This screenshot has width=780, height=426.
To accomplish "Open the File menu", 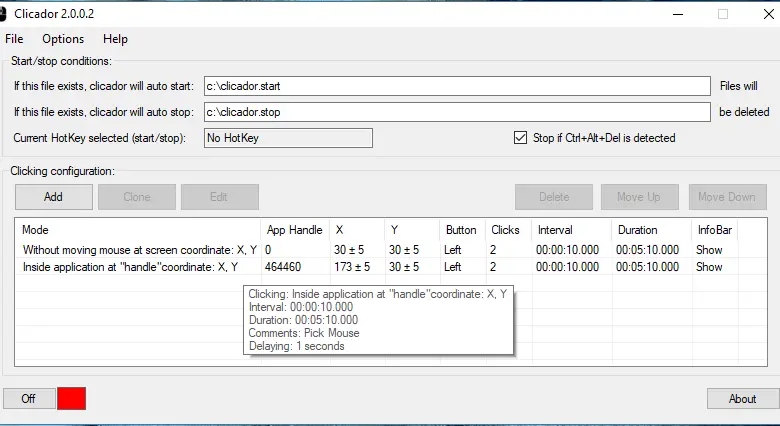I will click(x=14, y=39).
